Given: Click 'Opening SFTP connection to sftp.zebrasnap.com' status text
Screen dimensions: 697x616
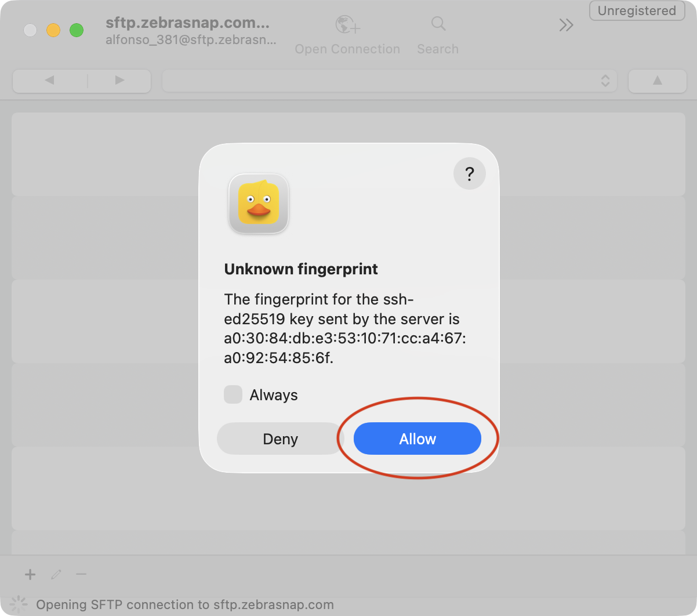Looking at the screenshot, I should click(185, 604).
